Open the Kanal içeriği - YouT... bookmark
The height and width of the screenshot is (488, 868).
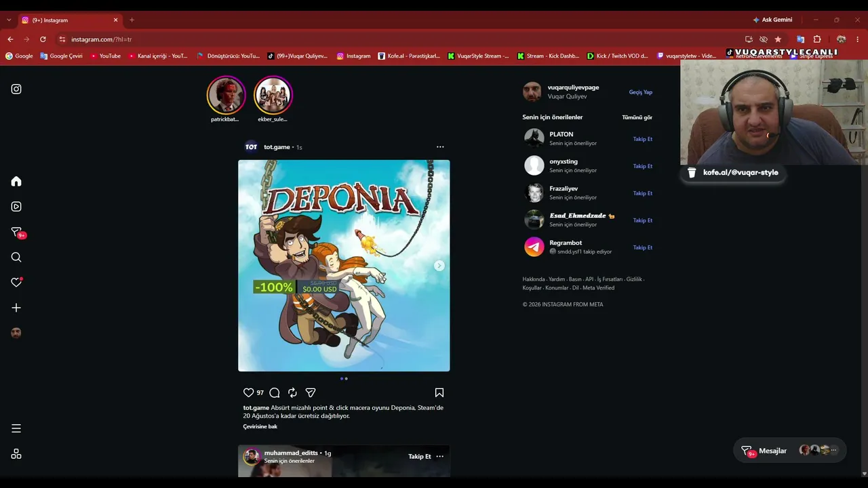pos(158,56)
